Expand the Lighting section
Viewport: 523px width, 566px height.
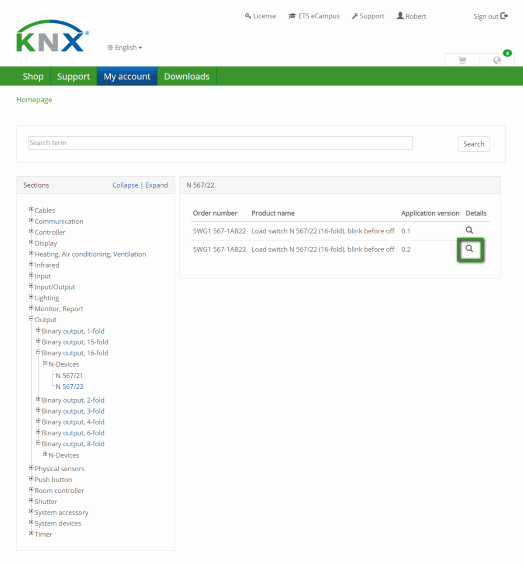click(x=31, y=296)
